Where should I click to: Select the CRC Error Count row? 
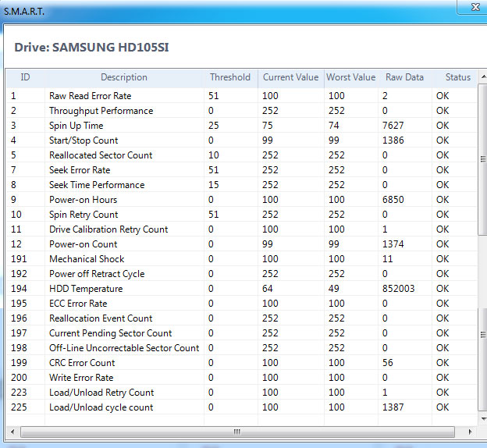(241, 363)
